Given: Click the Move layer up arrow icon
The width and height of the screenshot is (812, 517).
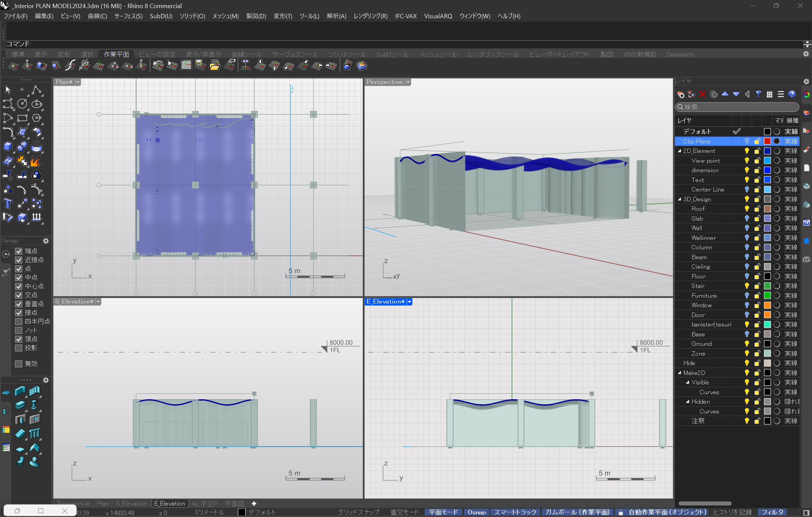Looking at the screenshot, I should 725,94.
